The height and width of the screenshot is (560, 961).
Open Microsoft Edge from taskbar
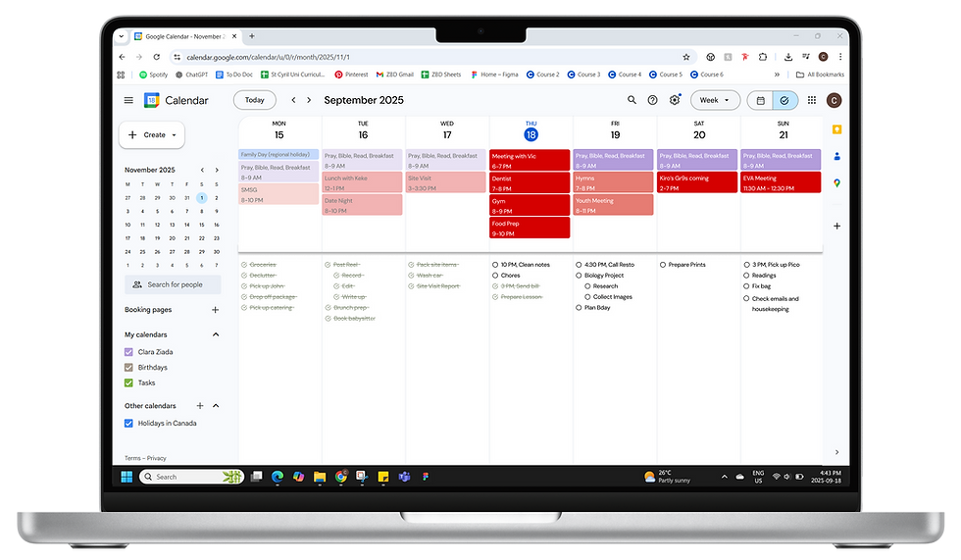[277, 477]
